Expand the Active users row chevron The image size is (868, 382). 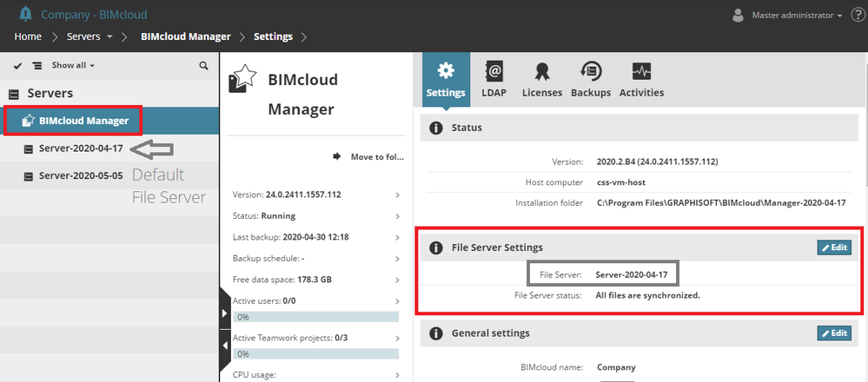tap(397, 300)
